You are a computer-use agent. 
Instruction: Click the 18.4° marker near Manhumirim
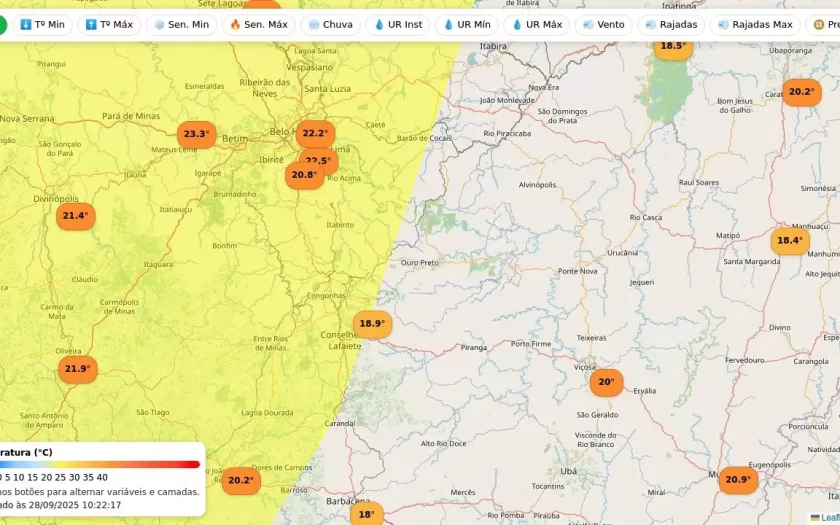point(790,241)
